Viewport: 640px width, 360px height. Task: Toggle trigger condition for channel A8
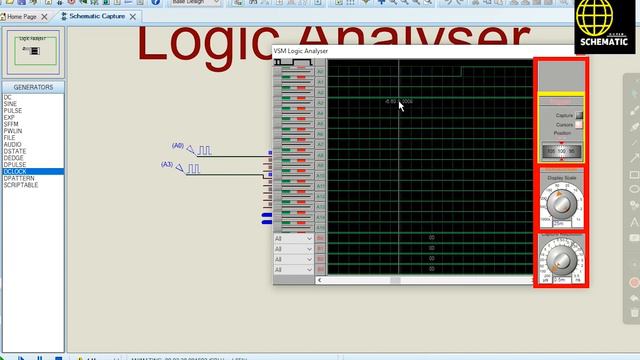294,155
